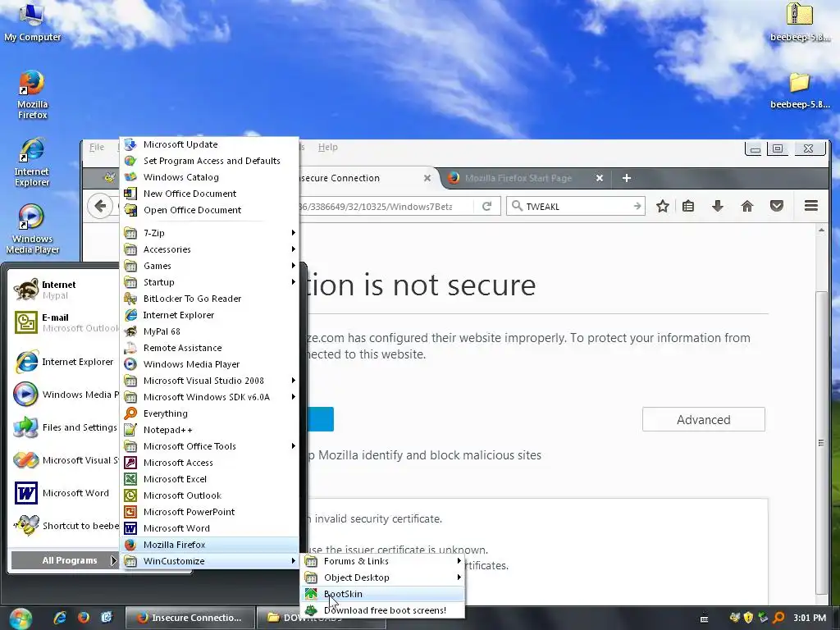
Task: Open Shortcut to beebeep in Start menu
Action: pos(64,526)
